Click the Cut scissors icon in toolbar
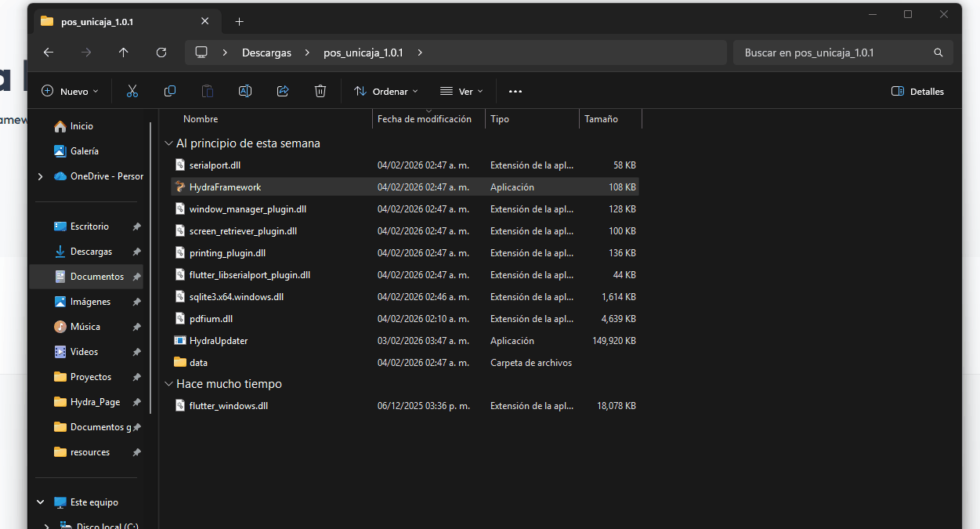Image resolution: width=980 pixels, height=529 pixels. pos(132,92)
